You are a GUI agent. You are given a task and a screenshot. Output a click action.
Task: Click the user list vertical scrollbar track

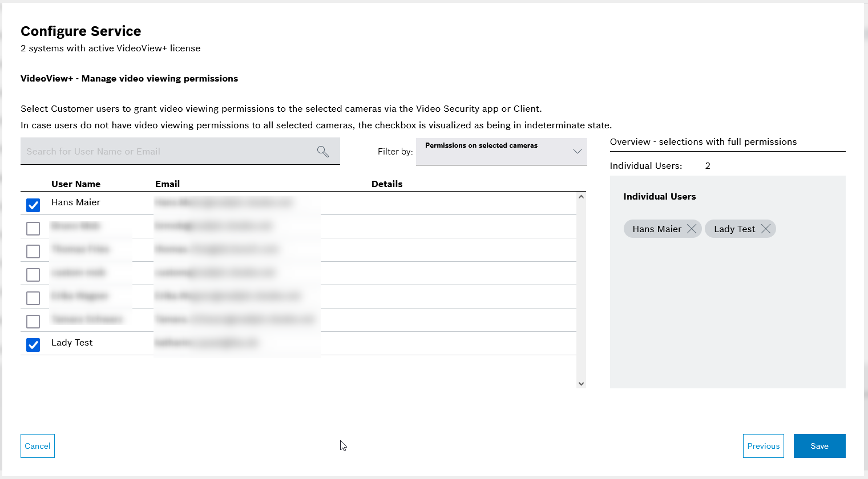pyautogui.click(x=581, y=285)
